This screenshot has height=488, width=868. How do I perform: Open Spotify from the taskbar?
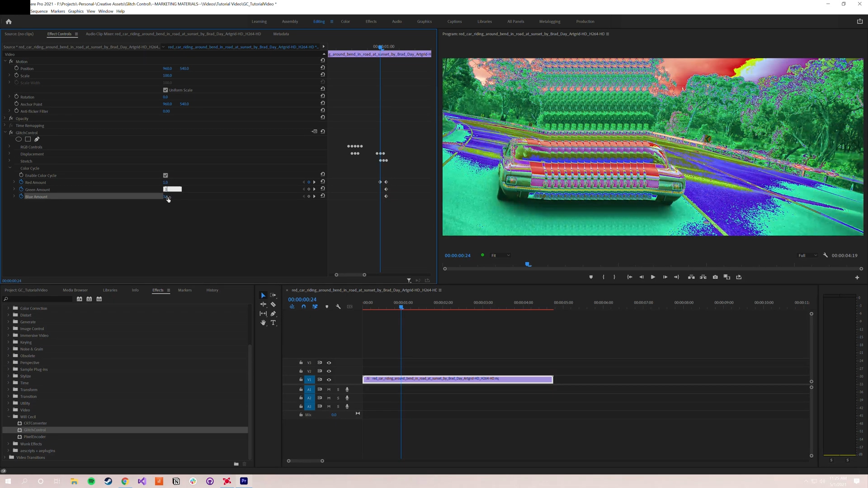pyautogui.click(x=91, y=481)
